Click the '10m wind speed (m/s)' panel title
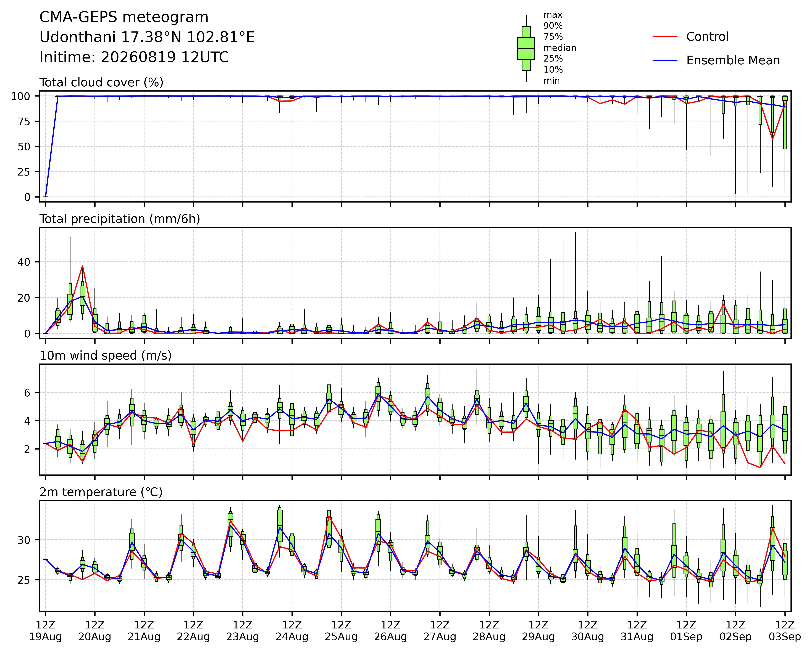 (106, 356)
